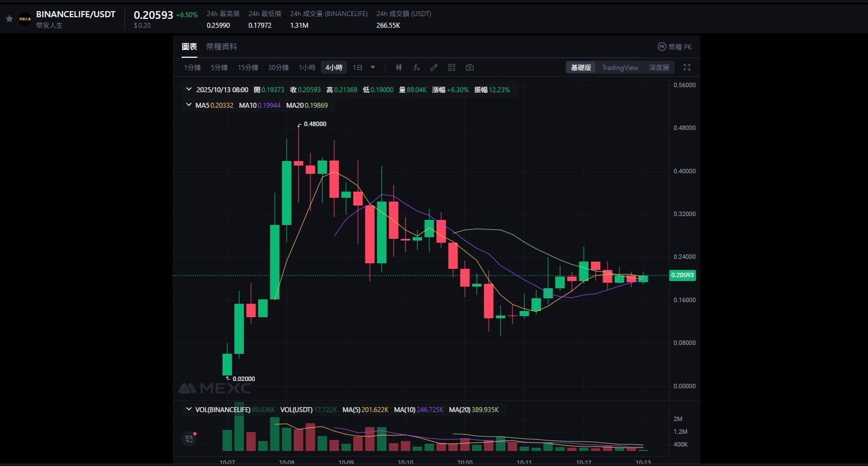Switch chart to 基礎版 mode
Viewport: 868px width, 466px height.
click(581, 67)
